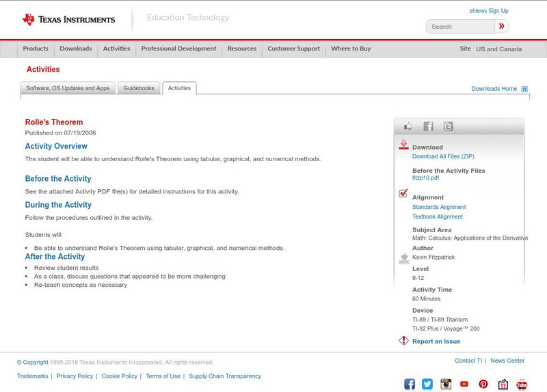The height and width of the screenshot is (392, 547).
Task: Open the Terms of Use link
Action: (163, 376)
